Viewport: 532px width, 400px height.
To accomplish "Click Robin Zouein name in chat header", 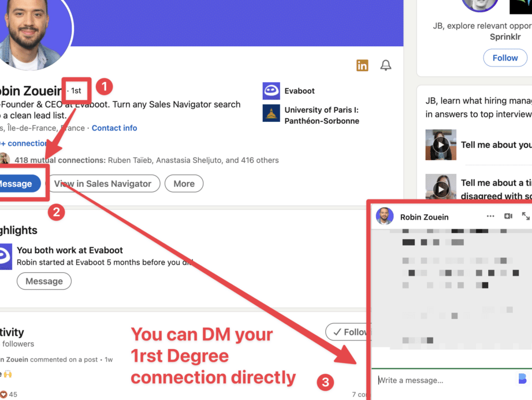I will 424,217.
